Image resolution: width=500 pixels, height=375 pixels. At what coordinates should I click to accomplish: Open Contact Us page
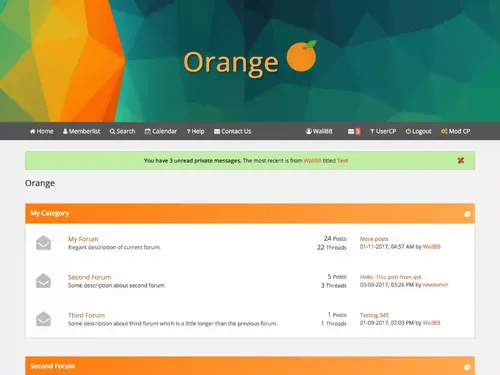tap(233, 131)
